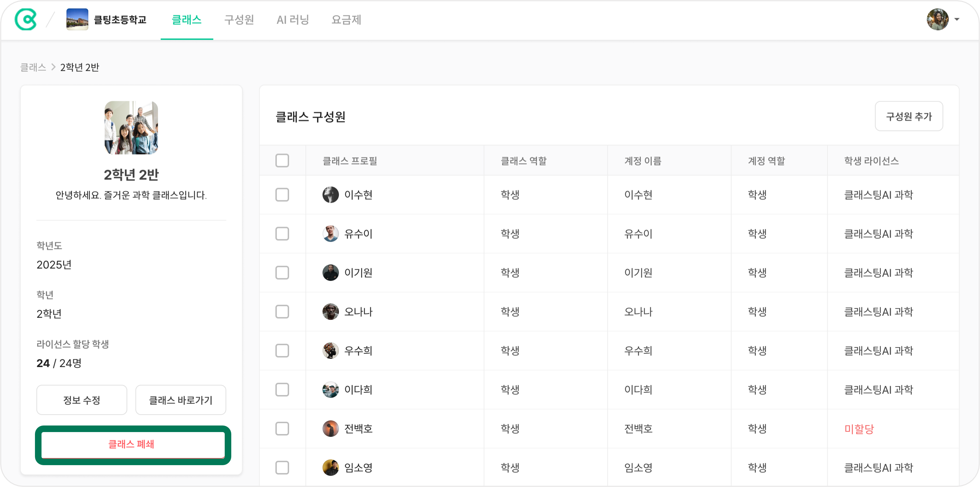Click 우수희's profile avatar

coord(331,350)
